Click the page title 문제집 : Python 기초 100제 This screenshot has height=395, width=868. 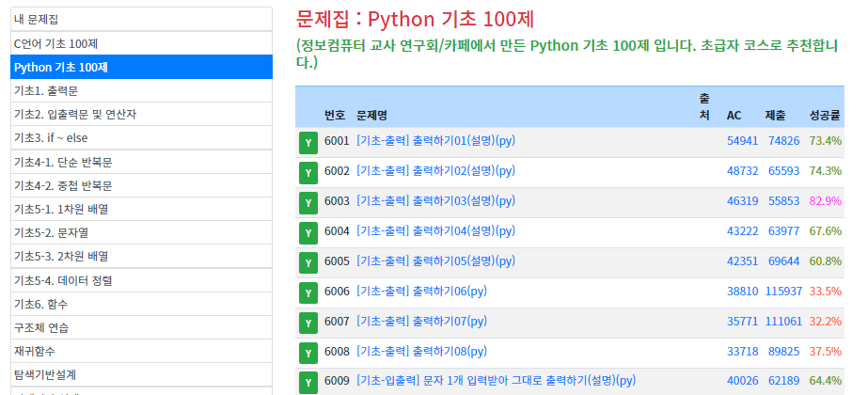coord(415,20)
